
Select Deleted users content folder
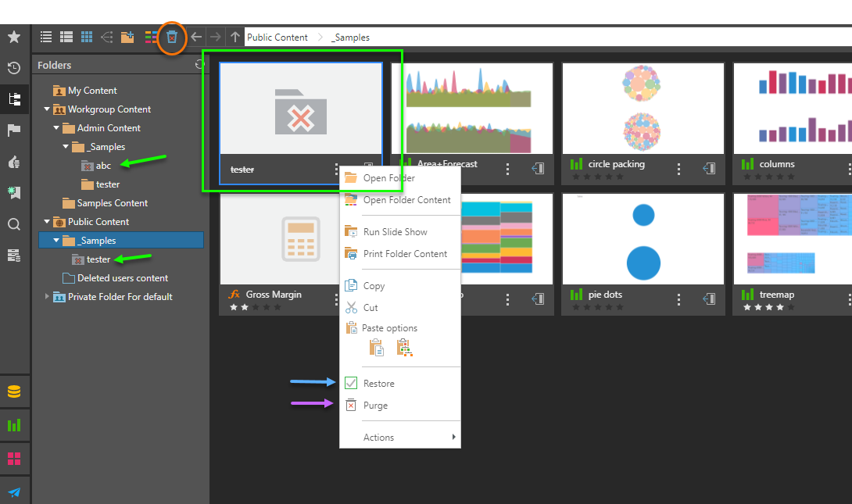tap(122, 278)
